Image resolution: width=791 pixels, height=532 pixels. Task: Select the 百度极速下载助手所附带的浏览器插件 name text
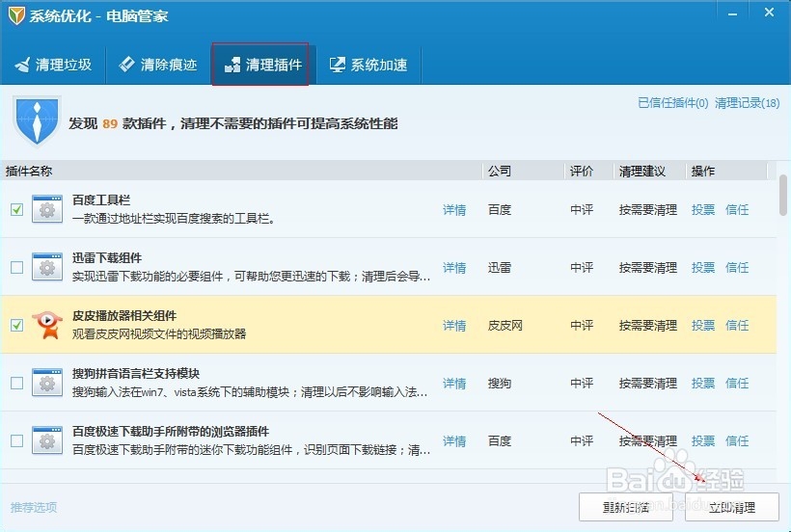tap(171, 432)
